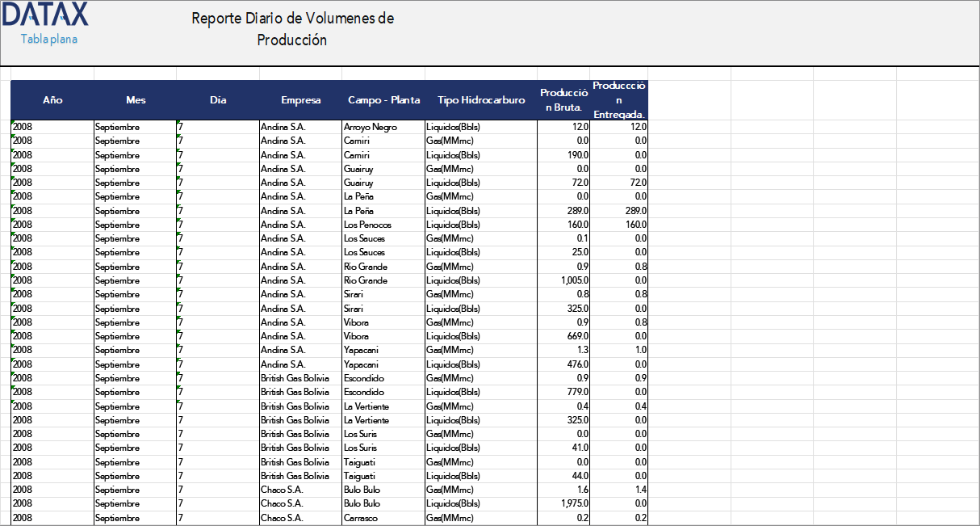Image resolution: width=980 pixels, height=526 pixels.
Task: Select Rio Grande in the Liquidos(Bbls) row
Action: click(x=365, y=280)
